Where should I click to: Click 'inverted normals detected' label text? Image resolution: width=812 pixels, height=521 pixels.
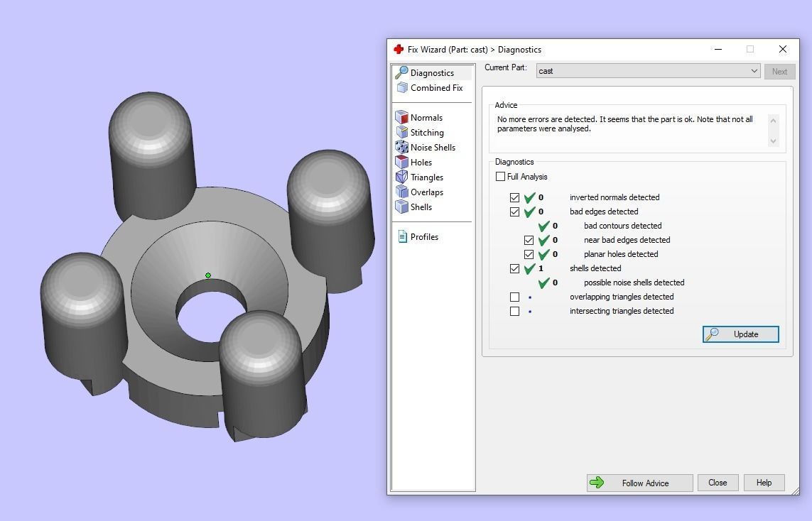tap(615, 197)
